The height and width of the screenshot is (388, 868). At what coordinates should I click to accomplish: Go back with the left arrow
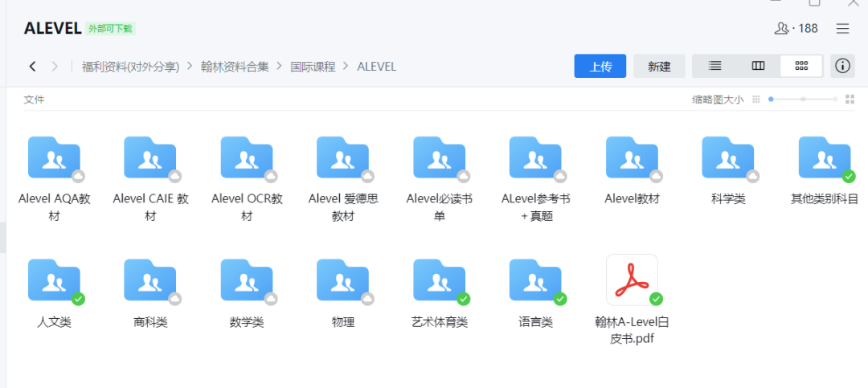(x=33, y=67)
